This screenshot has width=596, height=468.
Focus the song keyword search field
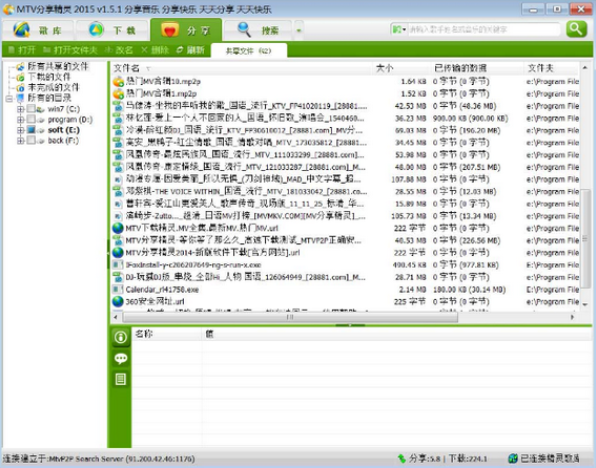pyautogui.click(x=483, y=29)
